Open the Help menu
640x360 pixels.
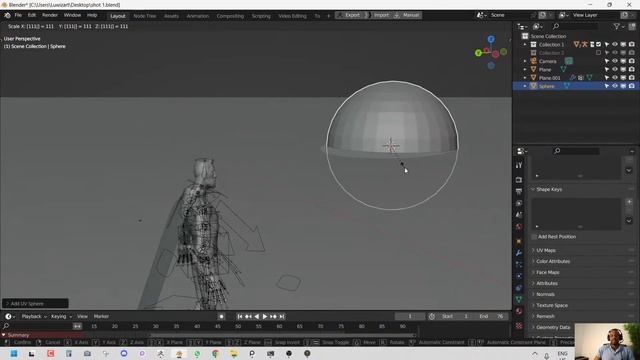point(92,16)
